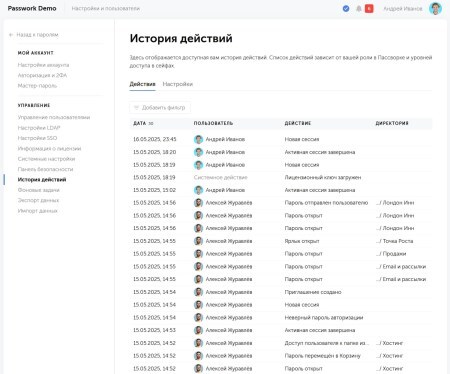The image size is (450, 374).
Task: Click the Passwork Demo logo
Action: 32,8
